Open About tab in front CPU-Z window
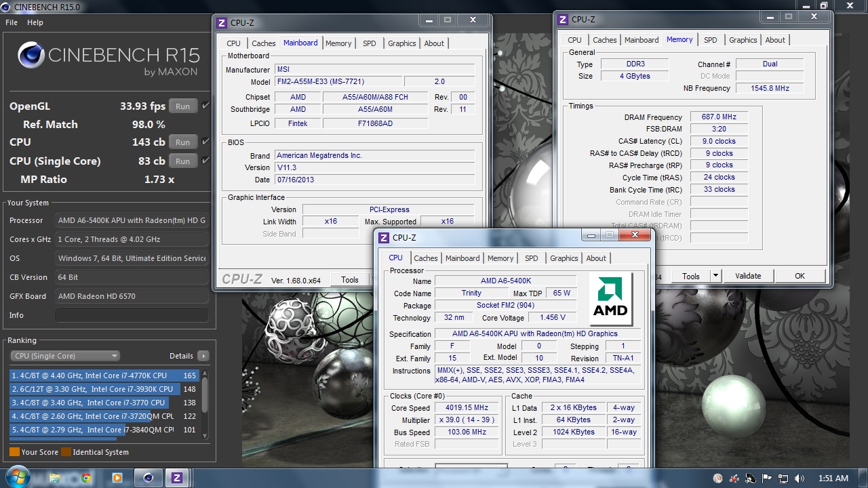This screenshot has width=868, height=488. pyautogui.click(x=596, y=258)
